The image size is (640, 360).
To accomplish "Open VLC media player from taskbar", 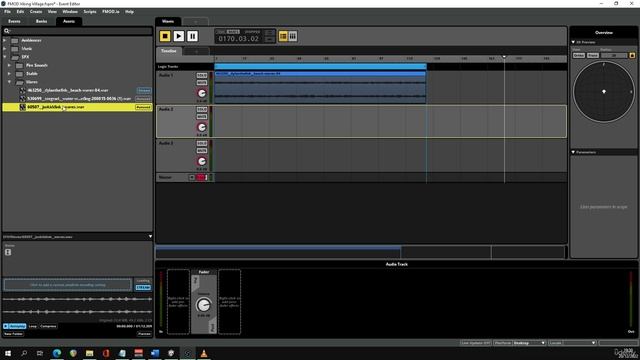I will pos(204,353).
